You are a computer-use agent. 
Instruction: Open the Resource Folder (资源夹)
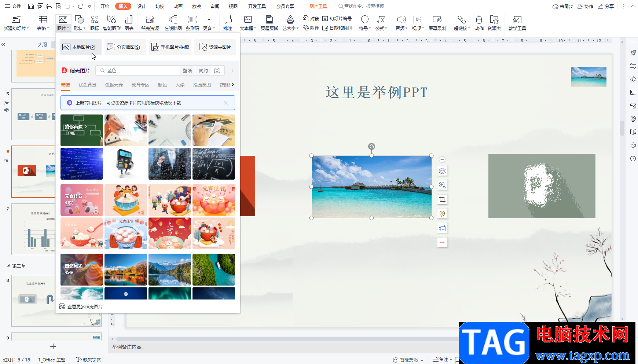click(494, 23)
